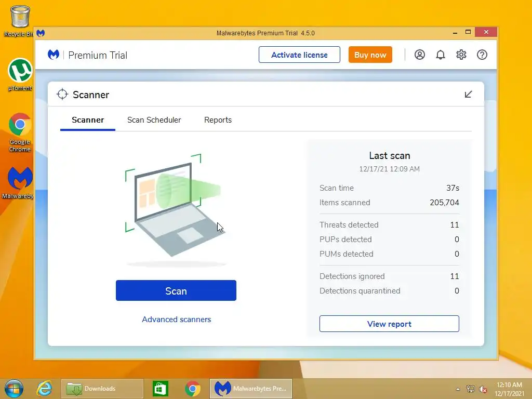Click the 'Scan time' label
Viewport: 532px width, 399px height.
(x=337, y=188)
